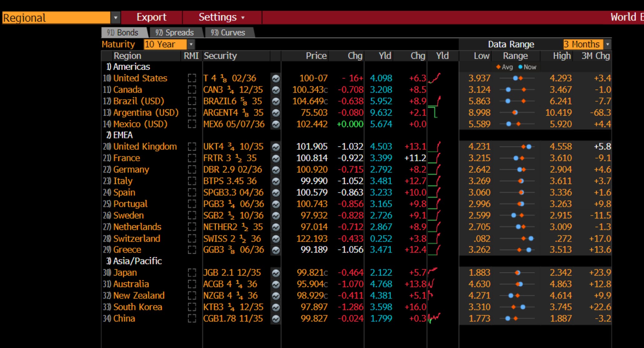Switch to the Curves tab
The width and height of the screenshot is (644, 348).
228,32
